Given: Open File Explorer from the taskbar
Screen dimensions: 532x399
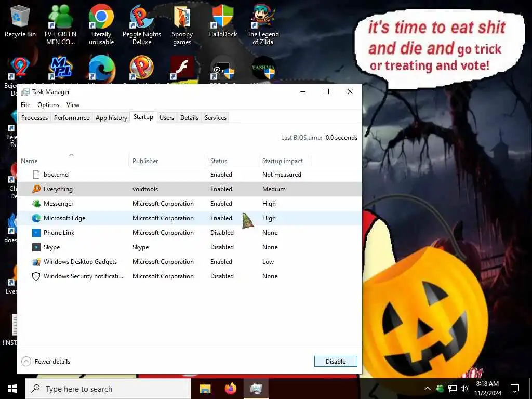Looking at the screenshot, I should [205, 389].
